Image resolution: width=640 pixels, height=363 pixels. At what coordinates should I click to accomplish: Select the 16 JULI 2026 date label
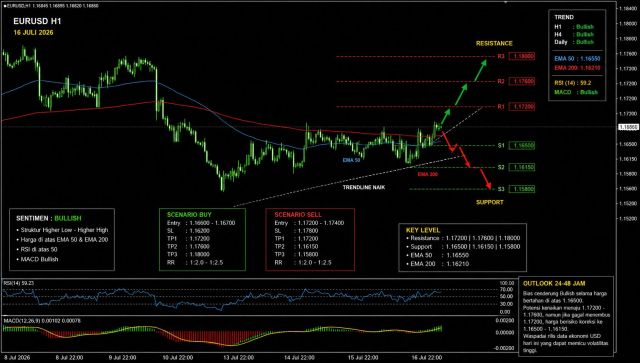tap(33, 33)
